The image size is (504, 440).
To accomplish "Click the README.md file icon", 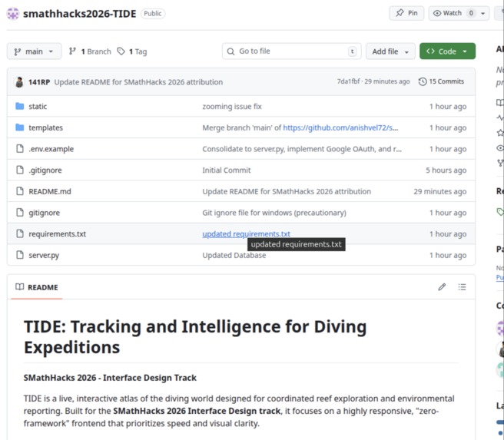I will click(x=20, y=191).
